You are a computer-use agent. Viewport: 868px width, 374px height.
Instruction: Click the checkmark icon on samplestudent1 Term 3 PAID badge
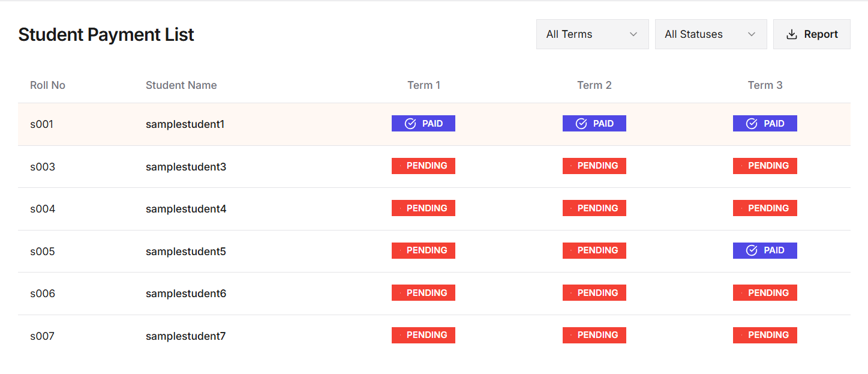752,123
